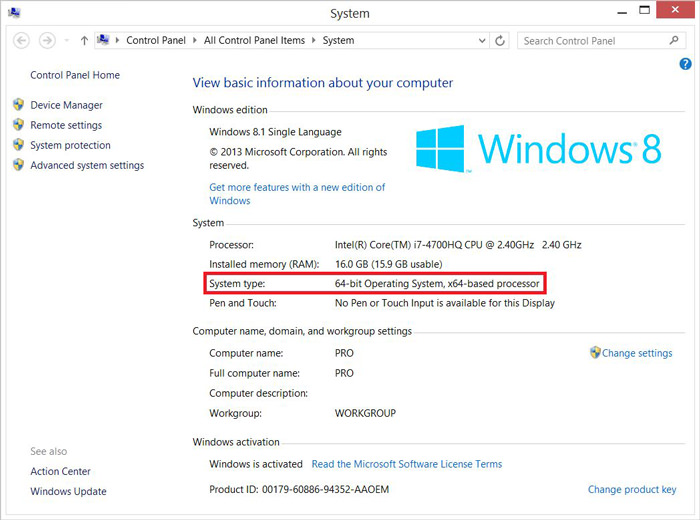The width and height of the screenshot is (700, 520).
Task: Click in the Search Control Panel field
Action: [x=590, y=41]
